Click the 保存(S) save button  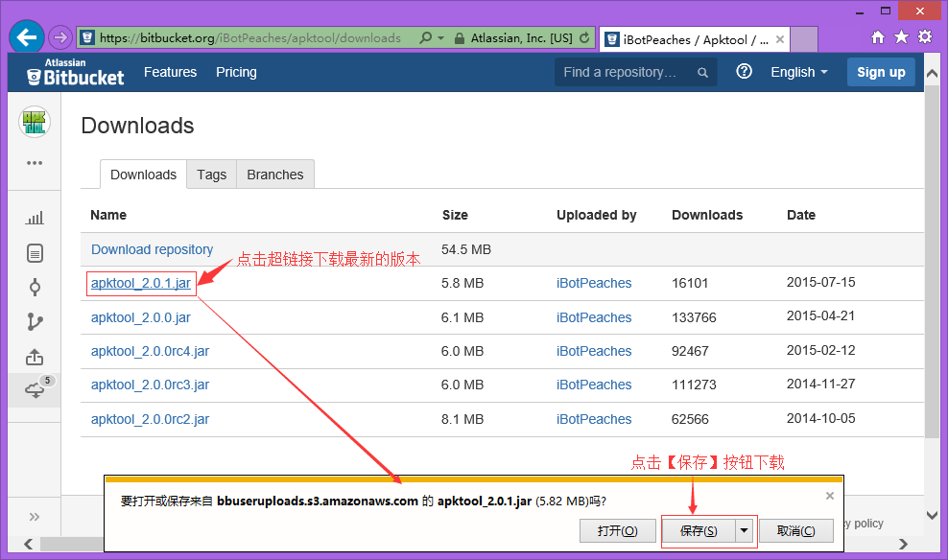699,531
